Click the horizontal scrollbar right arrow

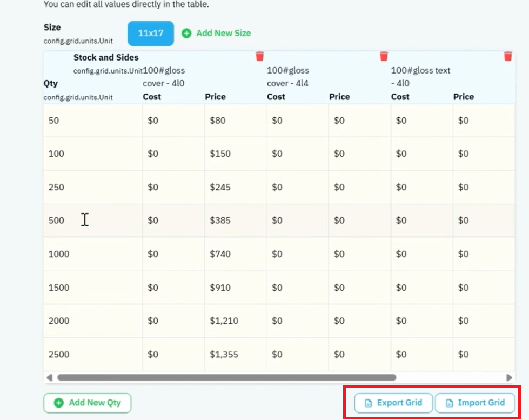click(509, 377)
